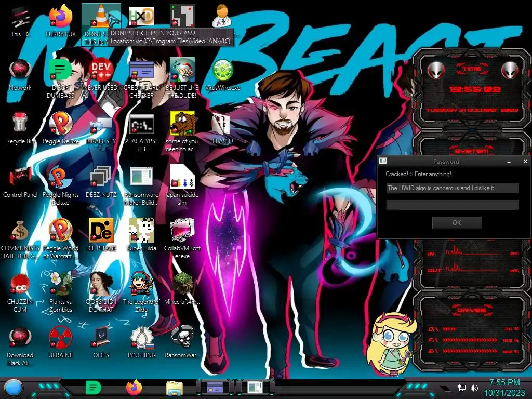This screenshot has height=399, width=532.
Task: Switch to the Password window taskbar button
Action: click(255, 388)
